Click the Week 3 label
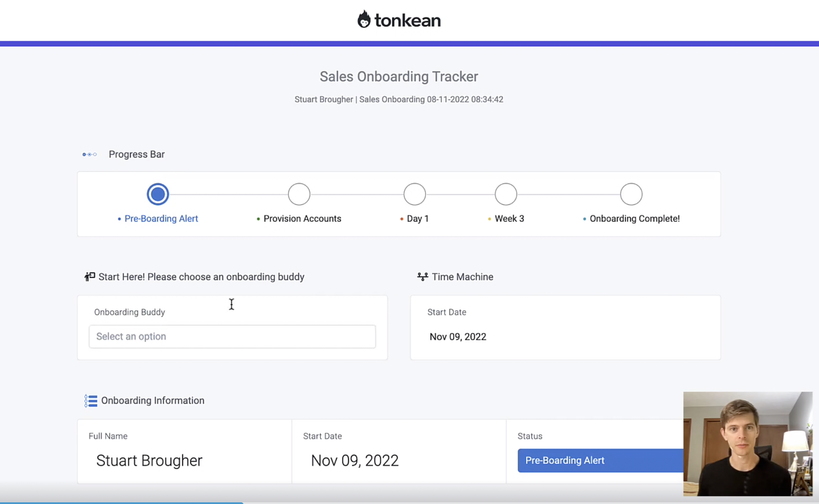819x504 pixels. [509, 218]
